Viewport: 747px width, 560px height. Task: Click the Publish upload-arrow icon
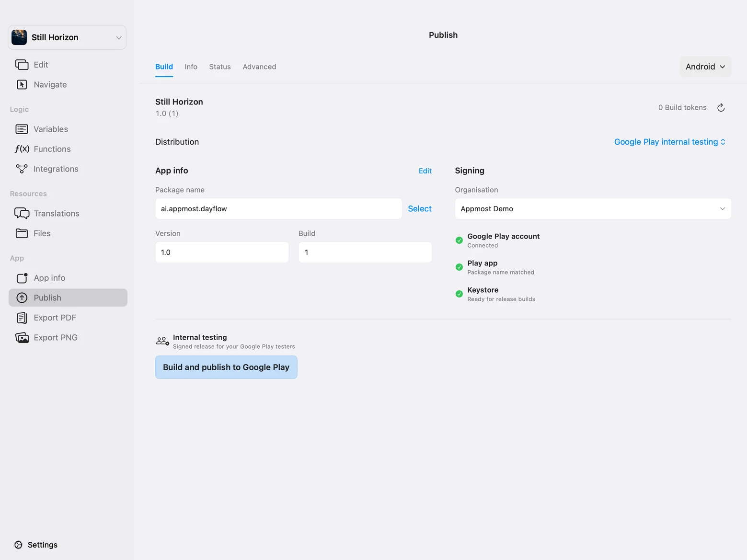(22, 298)
